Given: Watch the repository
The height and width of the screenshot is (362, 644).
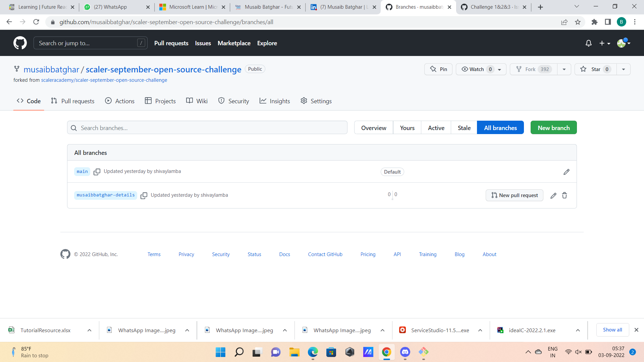Looking at the screenshot, I should pyautogui.click(x=476, y=69).
